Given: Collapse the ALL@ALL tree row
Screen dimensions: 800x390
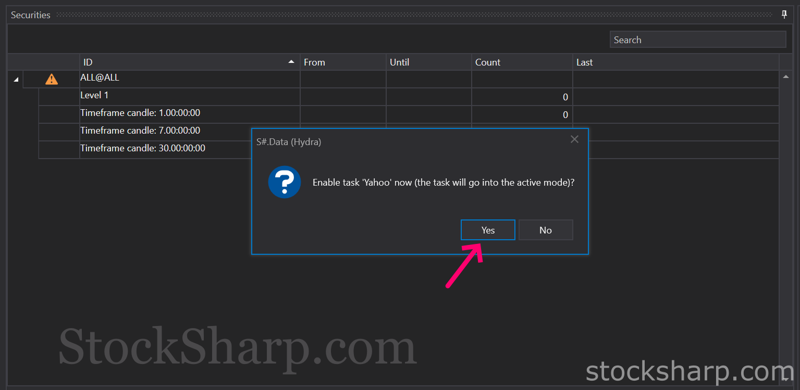Looking at the screenshot, I should (16, 80).
